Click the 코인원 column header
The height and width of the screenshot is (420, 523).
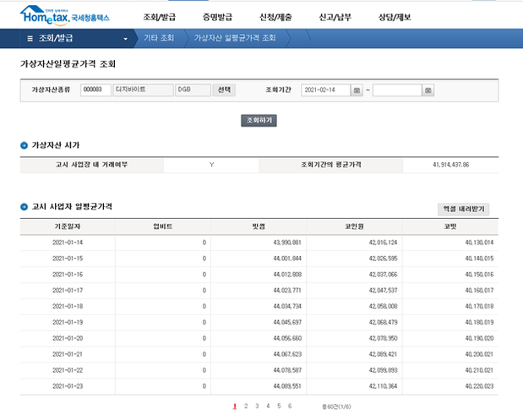(354, 226)
